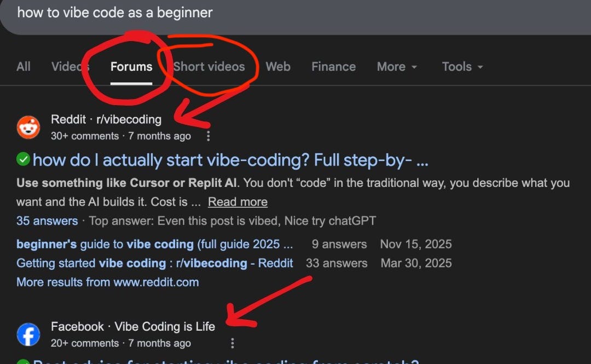This screenshot has height=364, width=591.
Task: Switch to the Web tab
Action: [278, 67]
